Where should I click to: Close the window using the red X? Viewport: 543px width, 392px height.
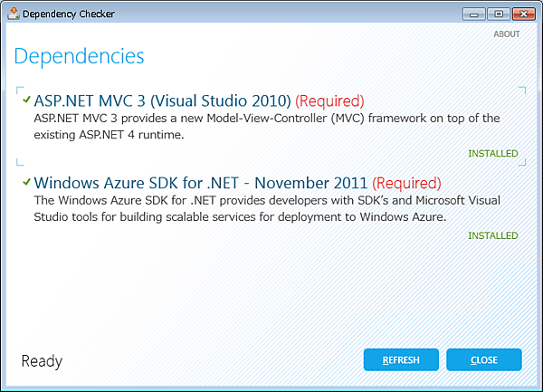[x=522, y=13]
